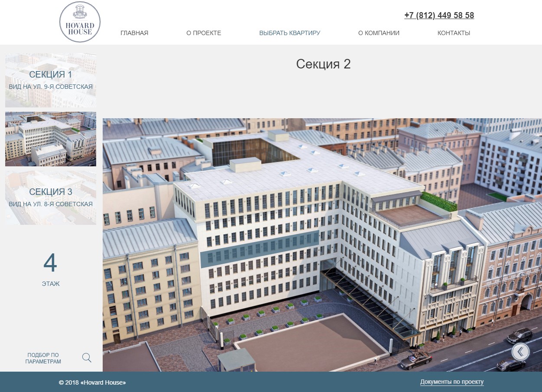Viewport: 542px width, 392px height.
Task: Click the highlighted floor band on the building
Action: click(260, 249)
